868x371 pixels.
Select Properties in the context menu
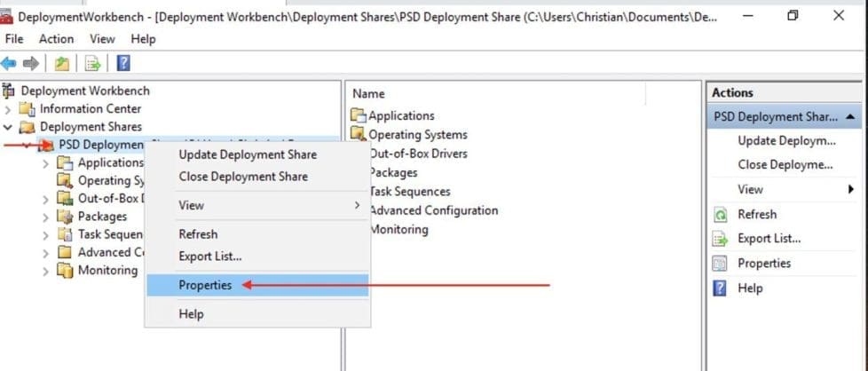point(205,285)
